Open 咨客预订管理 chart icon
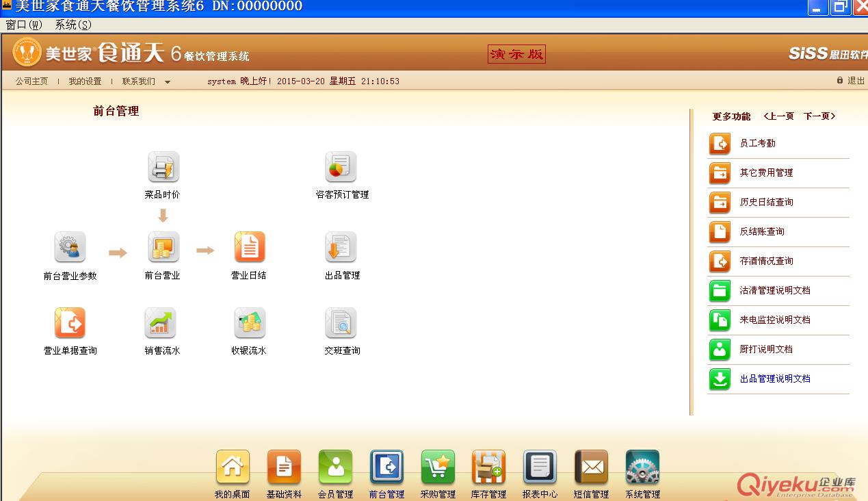 click(x=341, y=167)
